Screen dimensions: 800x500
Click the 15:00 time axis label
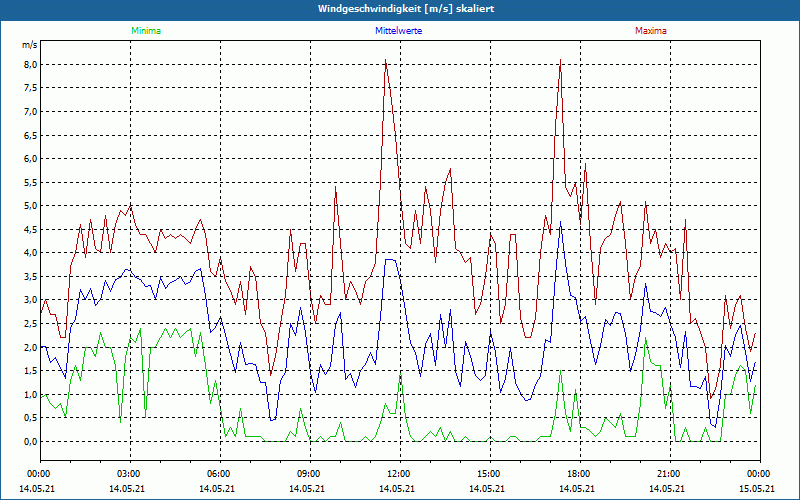(x=488, y=474)
